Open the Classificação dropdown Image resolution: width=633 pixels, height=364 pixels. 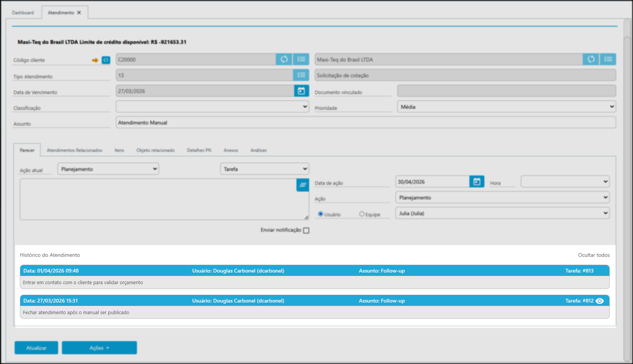(x=212, y=107)
